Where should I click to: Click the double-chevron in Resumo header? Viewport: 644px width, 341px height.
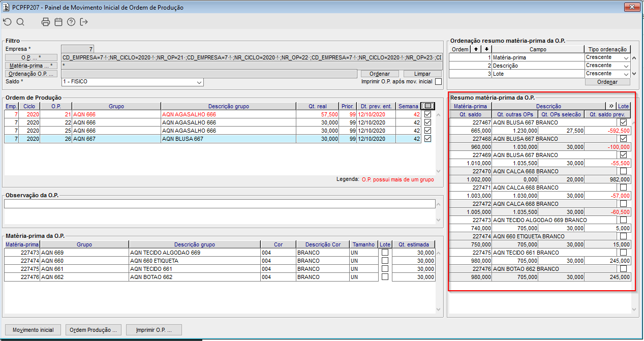[611, 106]
